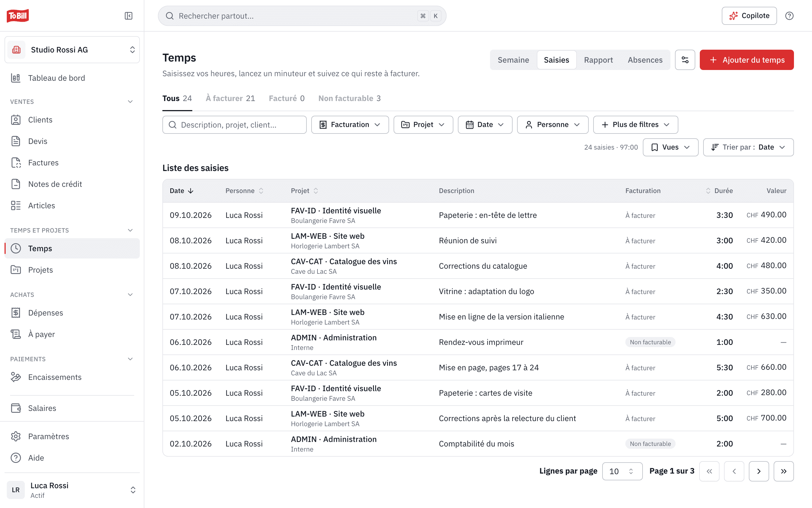Screen dimensions: 812x508
Task: Select the À facturer 21 tab
Action: point(230,98)
